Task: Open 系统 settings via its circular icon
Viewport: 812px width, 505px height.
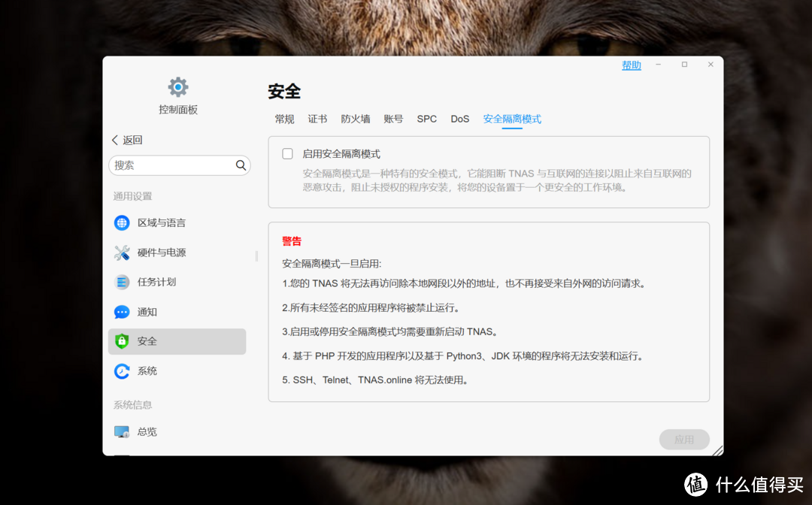Action: point(122,370)
